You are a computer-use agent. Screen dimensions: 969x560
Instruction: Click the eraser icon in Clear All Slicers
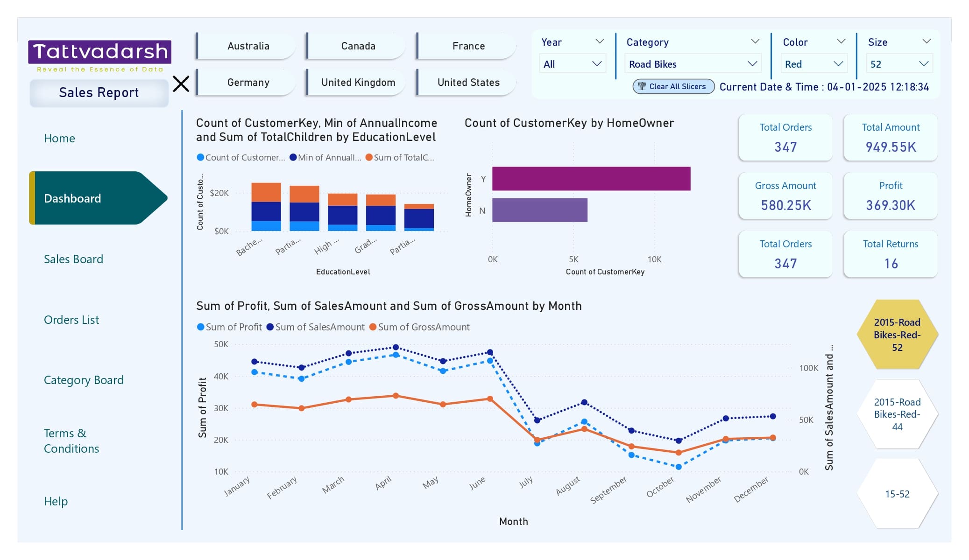click(x=642, y=86)
